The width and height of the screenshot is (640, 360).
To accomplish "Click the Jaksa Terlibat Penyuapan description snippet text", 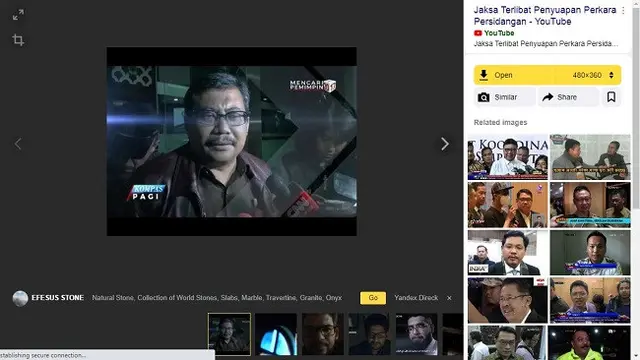I will (x=546, y=44).
